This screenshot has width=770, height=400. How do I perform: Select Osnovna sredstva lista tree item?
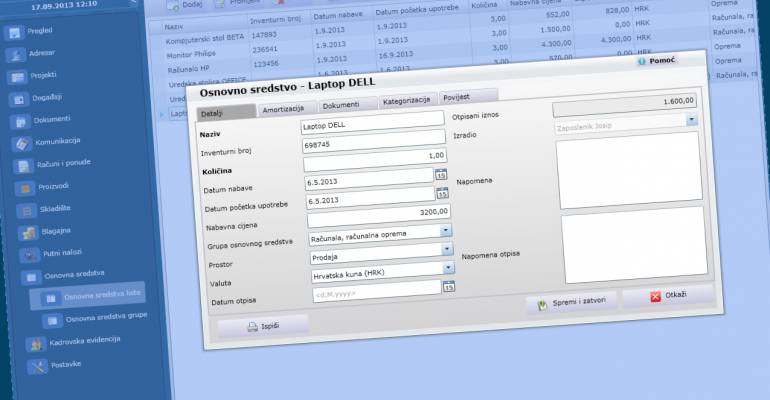click(x=87, y=296)
